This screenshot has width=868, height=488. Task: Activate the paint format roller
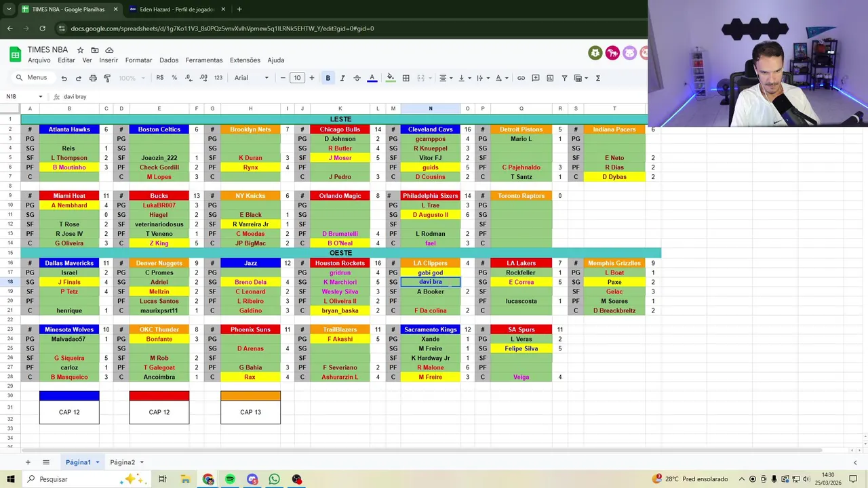click(x=107, y=78)
